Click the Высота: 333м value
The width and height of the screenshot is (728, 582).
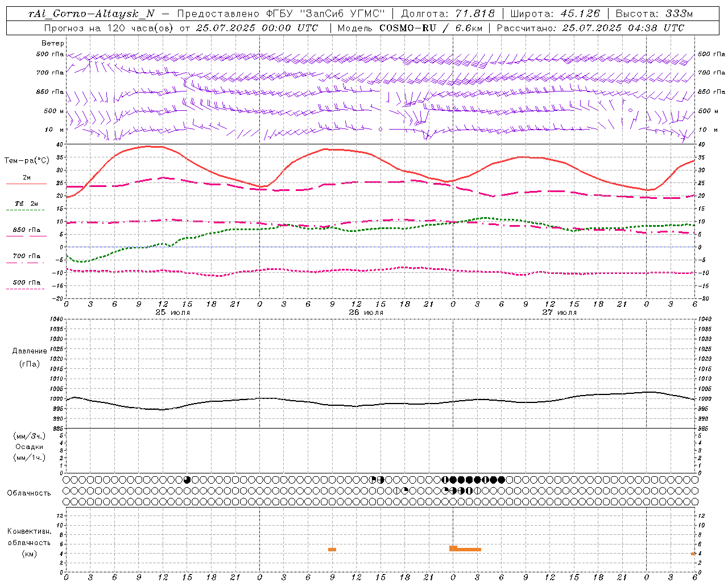pos(654,14)
